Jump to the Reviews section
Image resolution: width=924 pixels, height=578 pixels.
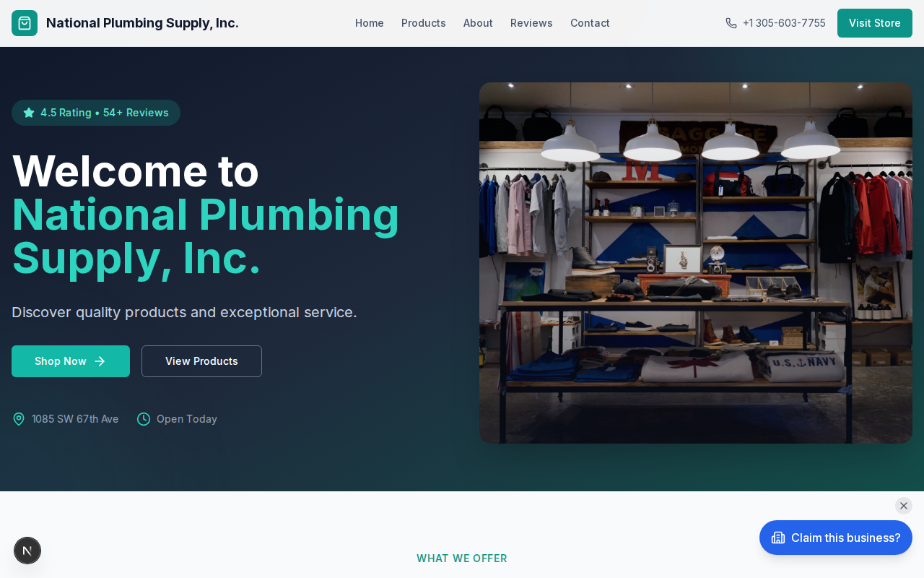[531, 23]
